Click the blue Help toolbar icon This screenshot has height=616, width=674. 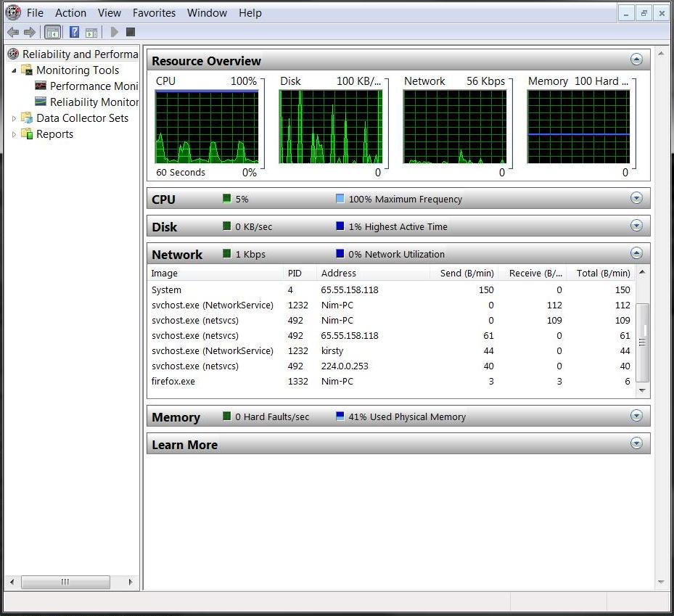(74, 32)
